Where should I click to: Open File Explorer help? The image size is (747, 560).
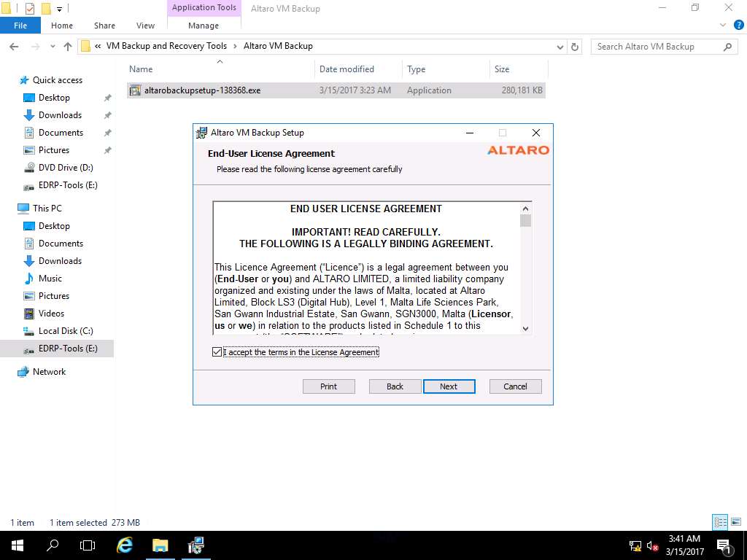[x=738, y=26]
